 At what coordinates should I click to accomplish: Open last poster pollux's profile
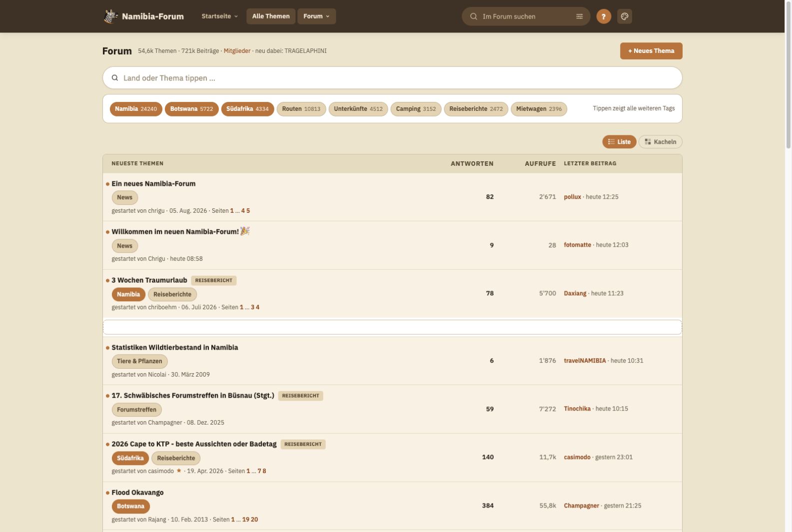pyautogui.click(x=573, y=197)
